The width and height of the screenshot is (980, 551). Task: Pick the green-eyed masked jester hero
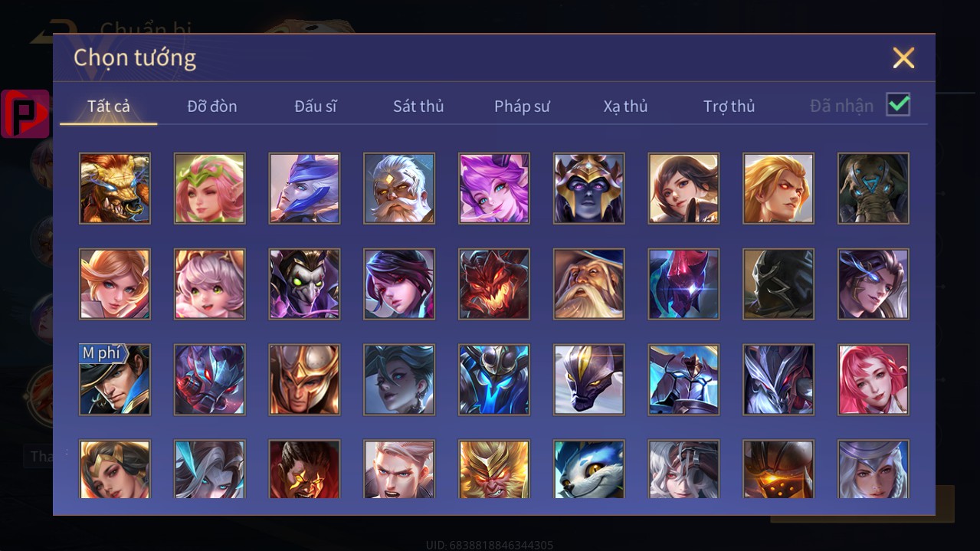point(304,284)
